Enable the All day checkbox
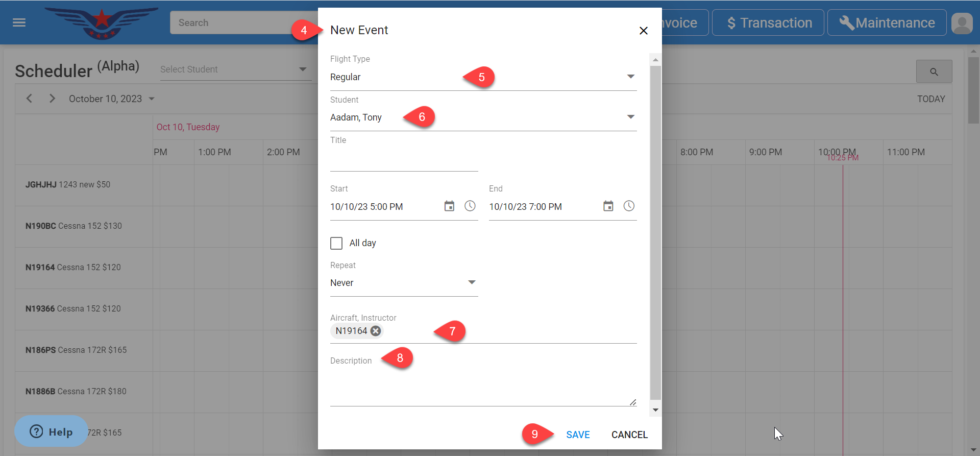The image size is (980, 456). click(x=336, y=243)
